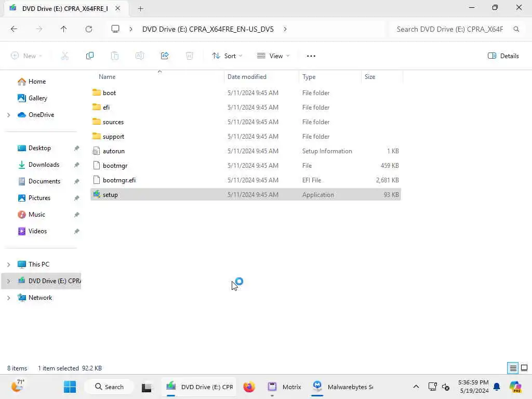Switch to large thumbnails view in status bar
The width and height of the screenshot is (532, 399).
[524, 368]
